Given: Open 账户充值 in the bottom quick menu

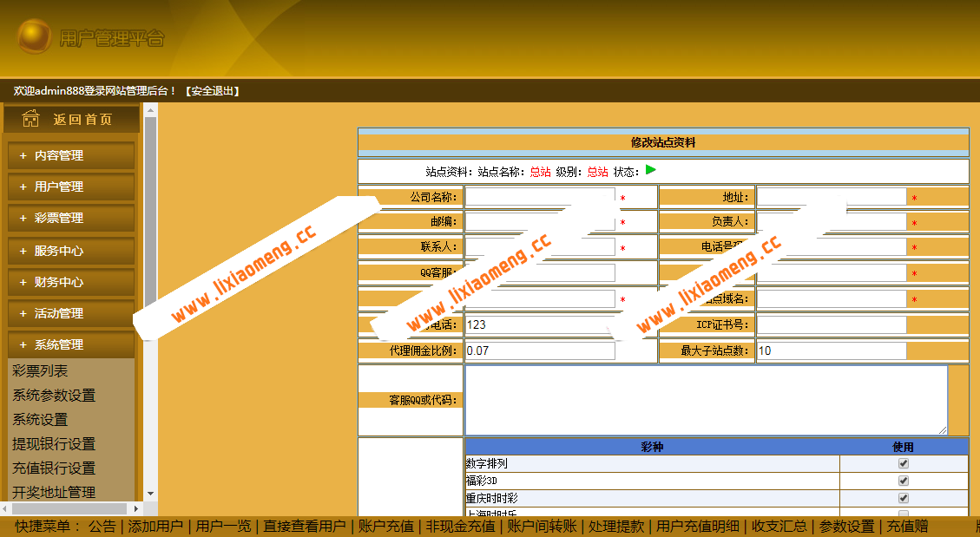Looking at the screenshot, I should 385,527.
